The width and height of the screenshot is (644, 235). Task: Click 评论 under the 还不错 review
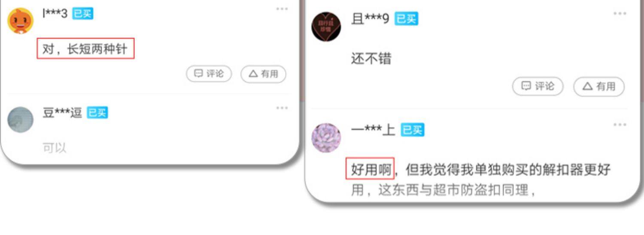coord(538,86)
